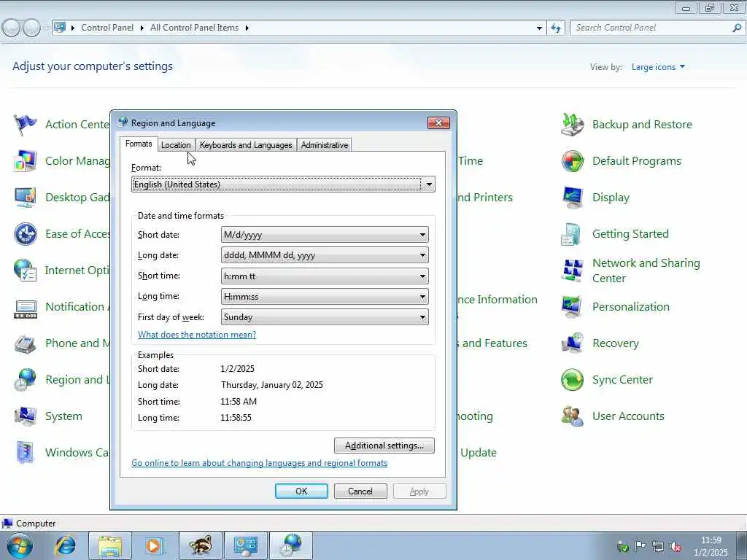Open the Display icon

(572, 198)
